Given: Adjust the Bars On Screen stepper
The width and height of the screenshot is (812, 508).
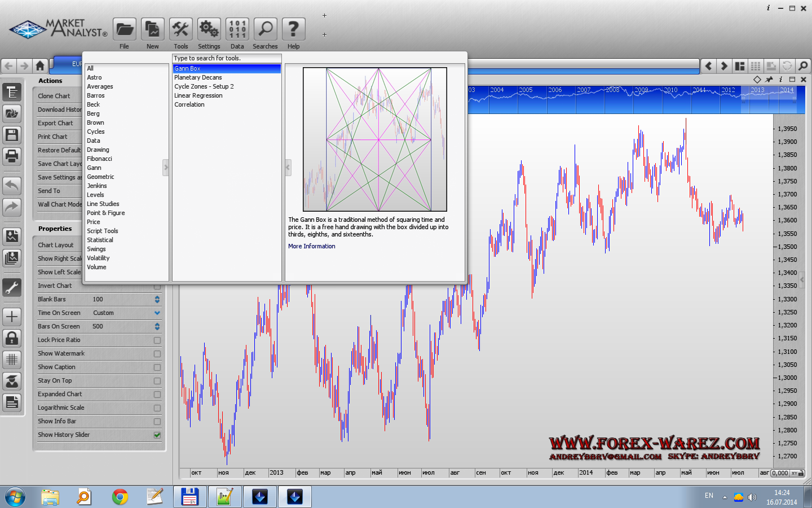Looking at the screenshot, I should pos(157,326).
